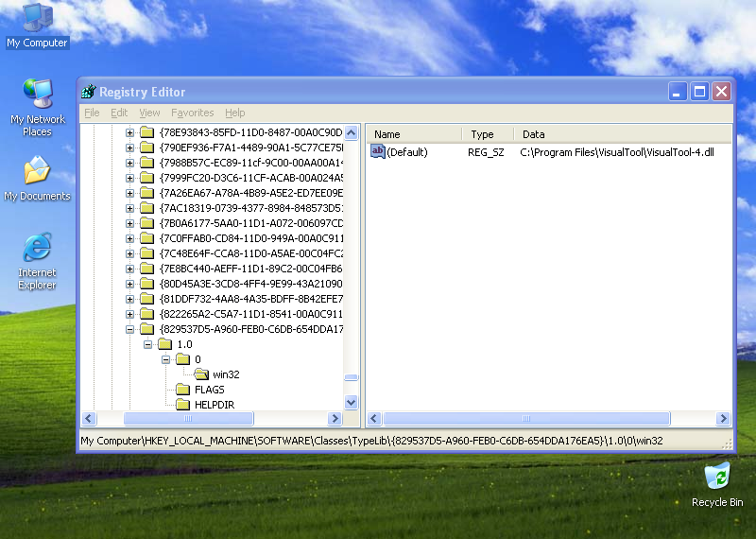The height and width of the screenshot is (539, 756).
Task: Open the Help menu
Action: tap(234, 113)
